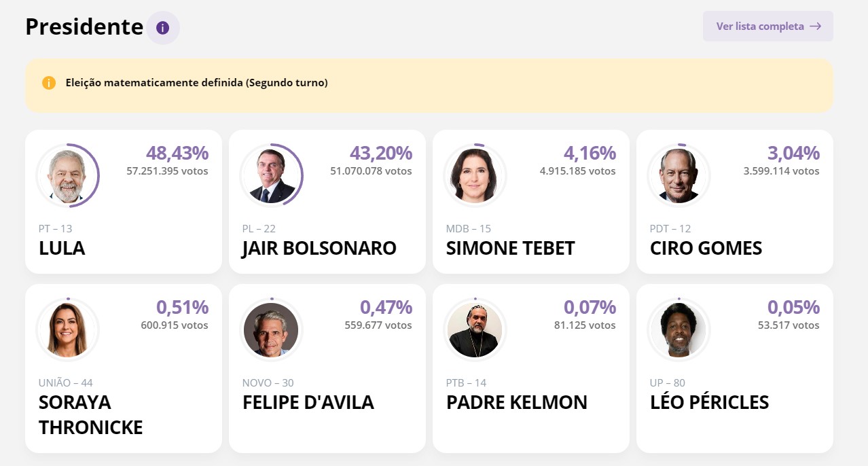Open the 'Ver lista completa' button
The height and width of the screenshot is (466, 868).
(767, 26)
